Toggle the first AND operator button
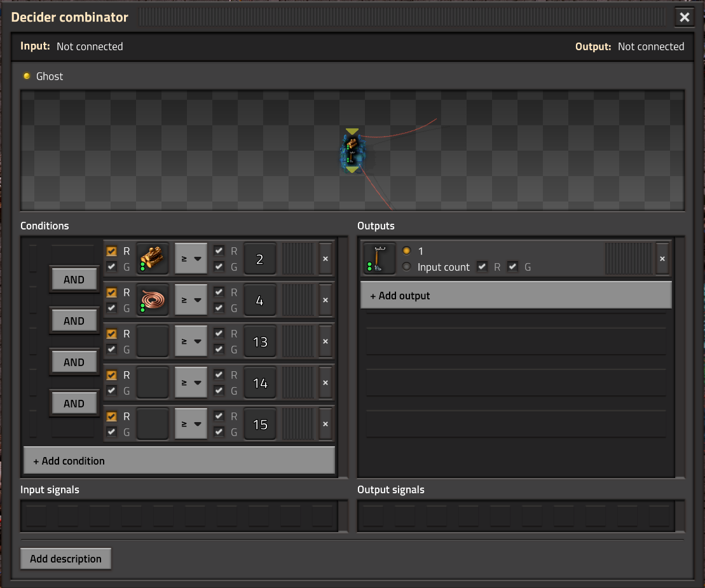The image size is (705, 588). [74, 280]
